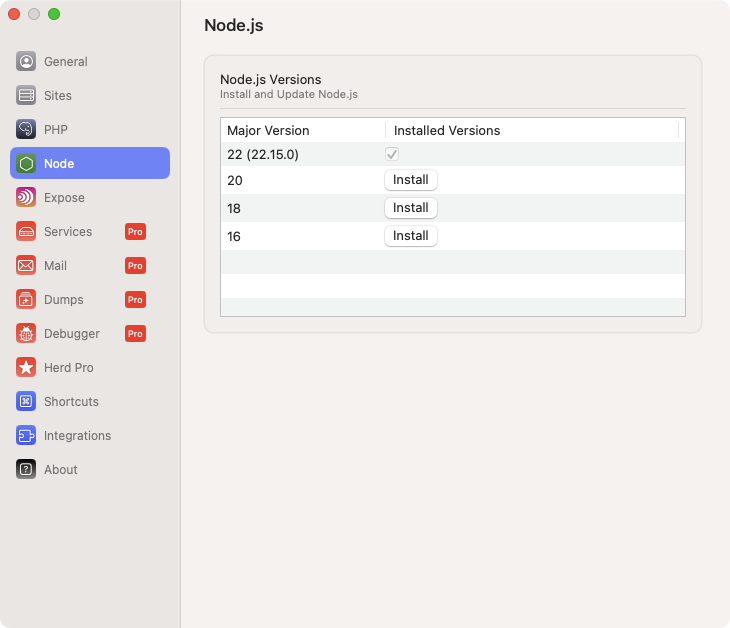Viewport: 730px width, 628px height.
Task: Select the PHP elephant icon
Action: click(26, 130)
